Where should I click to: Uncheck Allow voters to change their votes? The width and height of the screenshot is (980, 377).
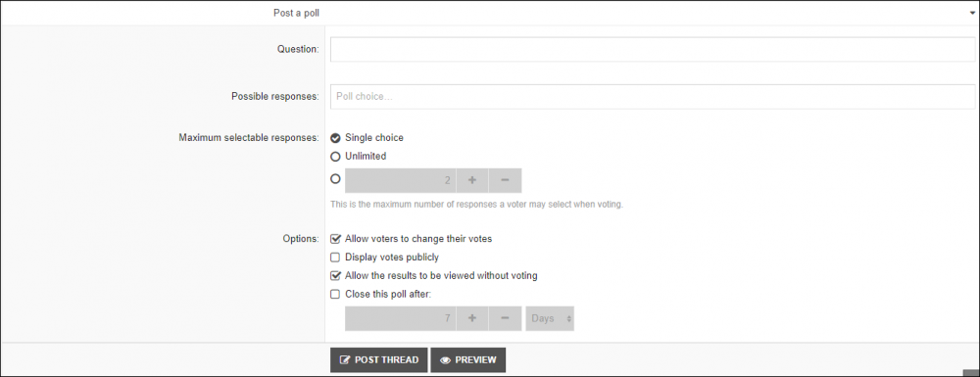click(335, 238)
